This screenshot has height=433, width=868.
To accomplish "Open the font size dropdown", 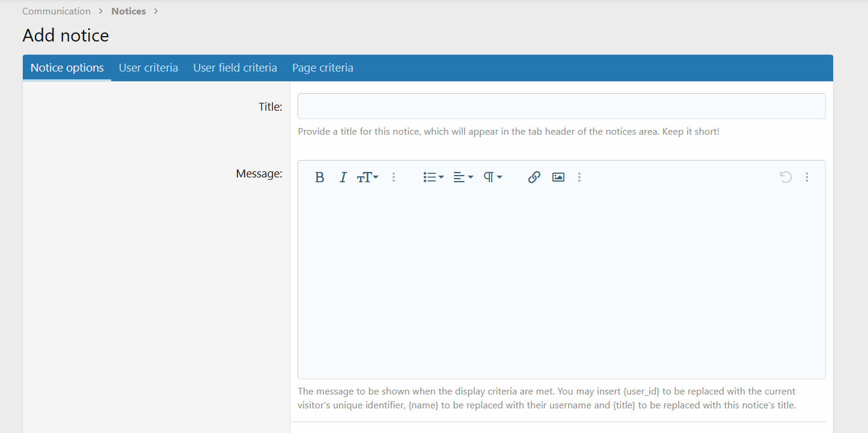I will point(367,177).
